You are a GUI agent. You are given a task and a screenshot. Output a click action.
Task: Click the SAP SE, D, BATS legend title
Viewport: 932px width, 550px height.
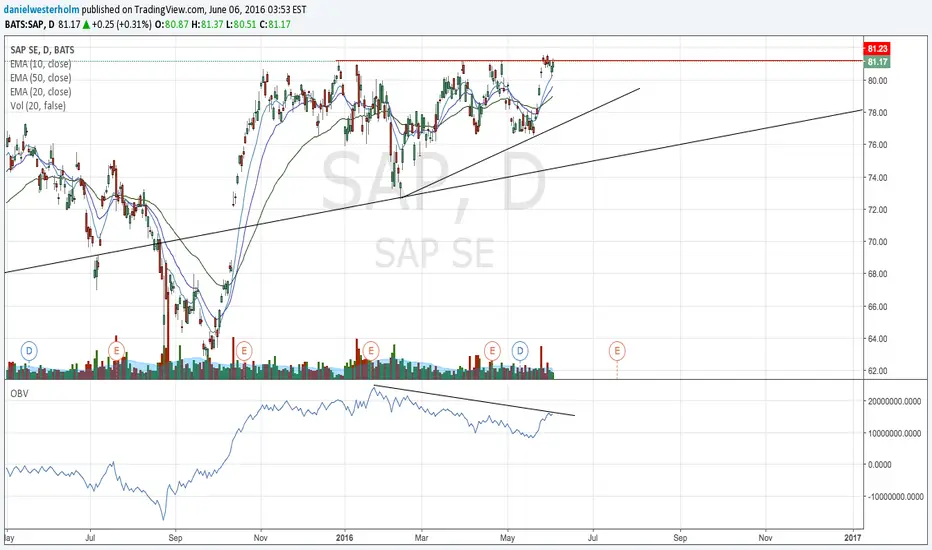click(x=42, y=50)
